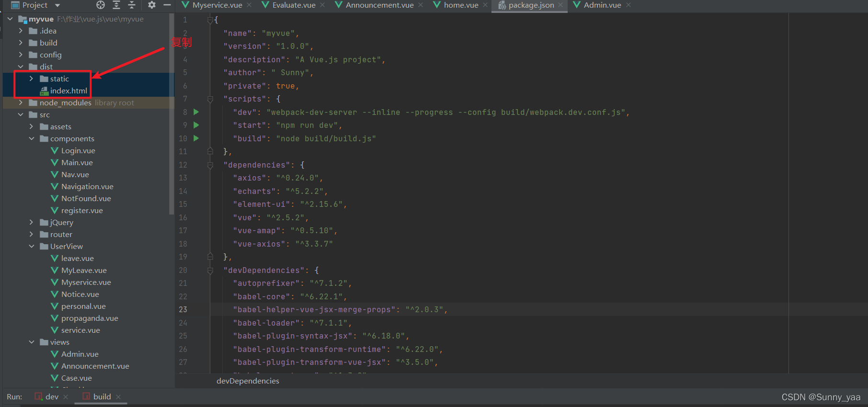Select index.html in dist folder
868x407 pixels.
pyautogui.click(x=69, y=90)
